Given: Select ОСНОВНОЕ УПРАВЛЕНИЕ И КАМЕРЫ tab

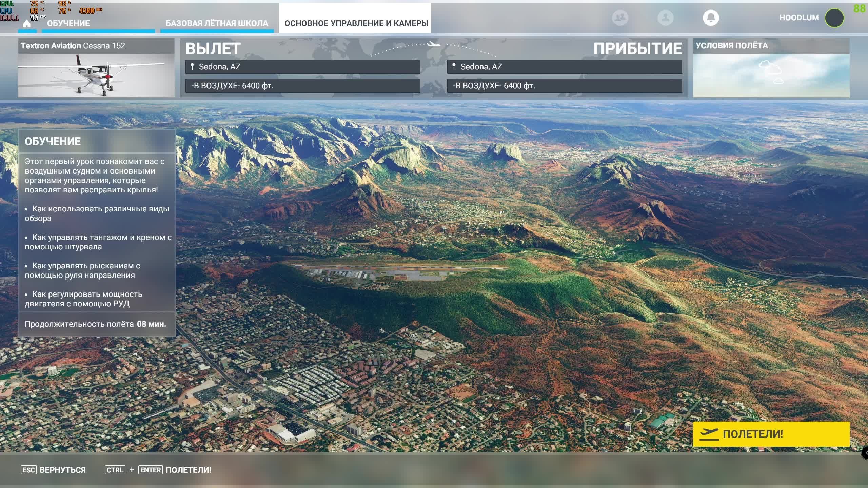Looking at the screenshot, I should click(x=356, y=23).
